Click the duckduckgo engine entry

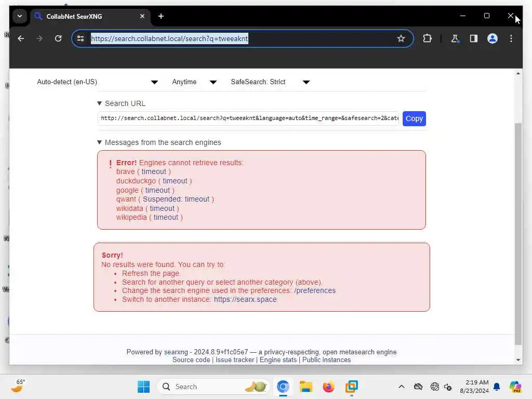136,181
